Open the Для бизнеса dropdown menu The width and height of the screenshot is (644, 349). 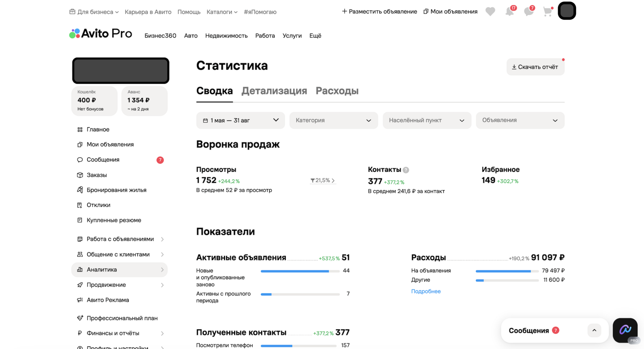click(x=94, y=12)
